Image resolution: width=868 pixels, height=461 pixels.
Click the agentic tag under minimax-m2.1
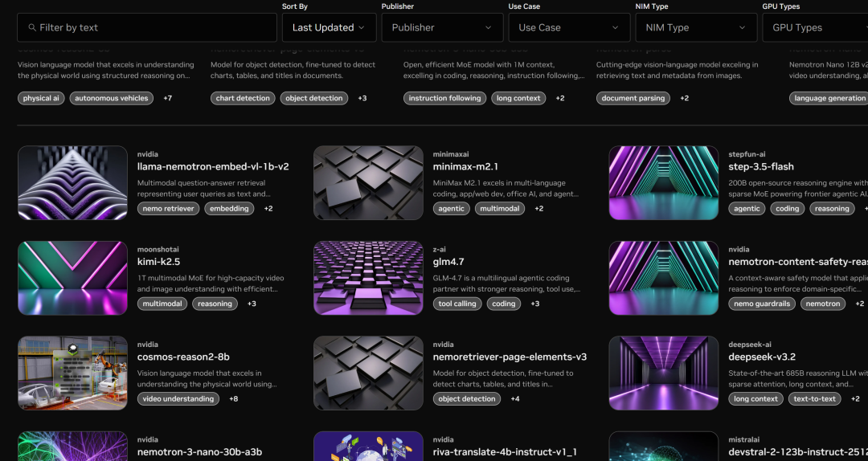[451, 209]
